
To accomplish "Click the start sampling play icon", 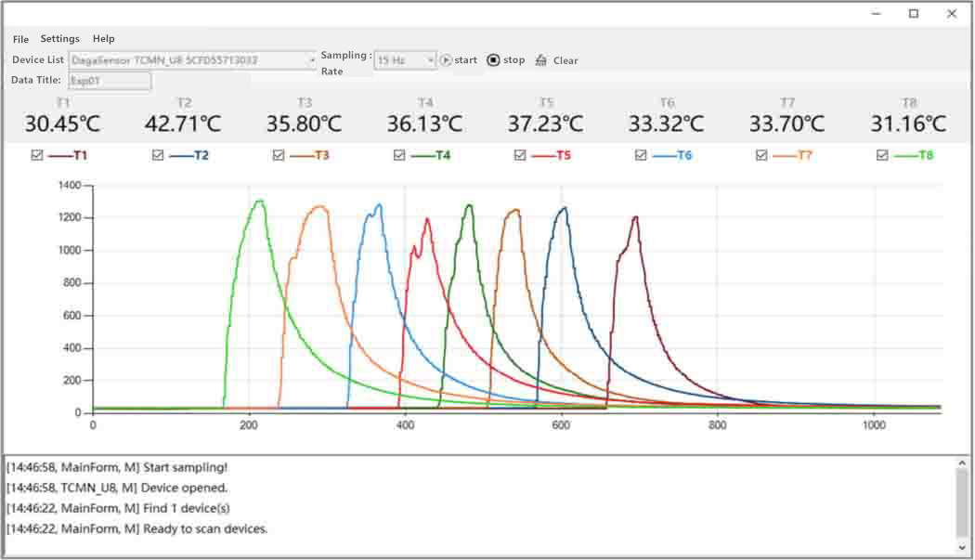I will point(446,60).
